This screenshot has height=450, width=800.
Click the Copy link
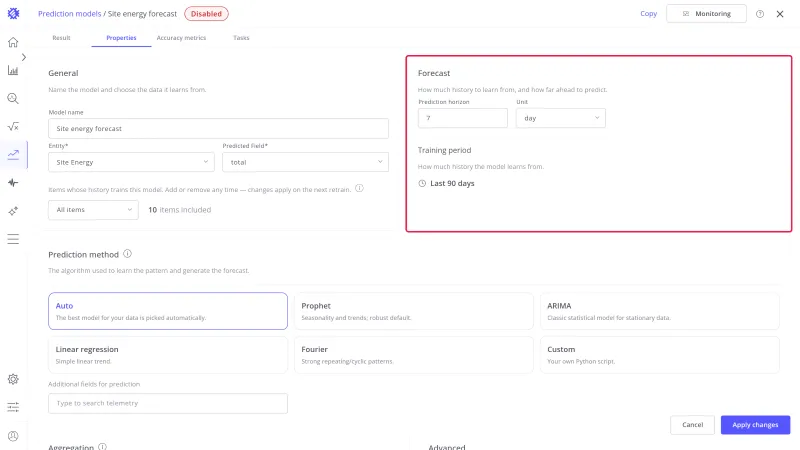(648, 14)
